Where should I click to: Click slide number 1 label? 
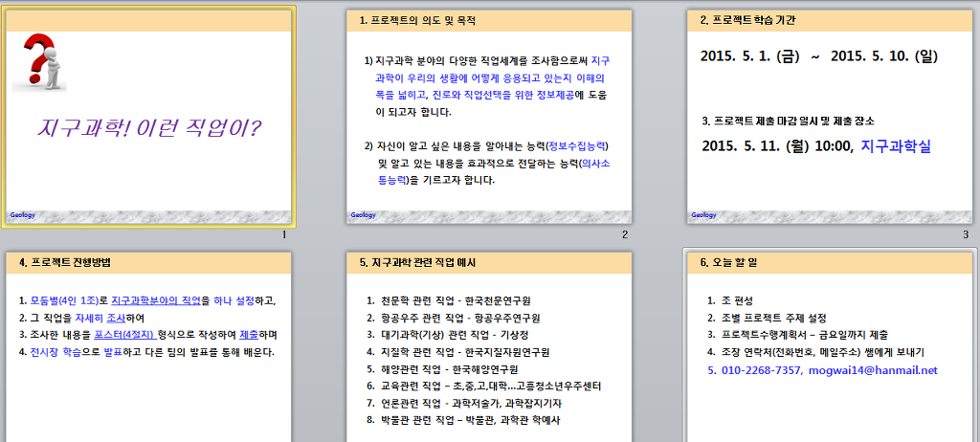click(284, 235)
